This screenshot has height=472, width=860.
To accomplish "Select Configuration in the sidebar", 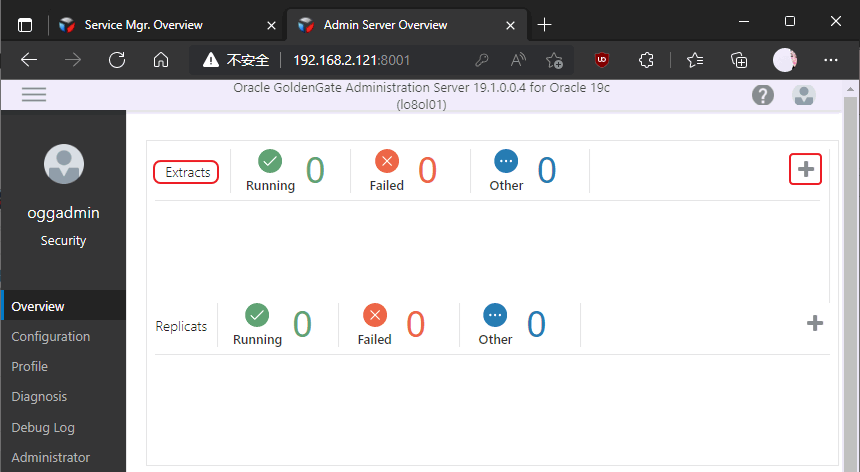I will (51, 337).
